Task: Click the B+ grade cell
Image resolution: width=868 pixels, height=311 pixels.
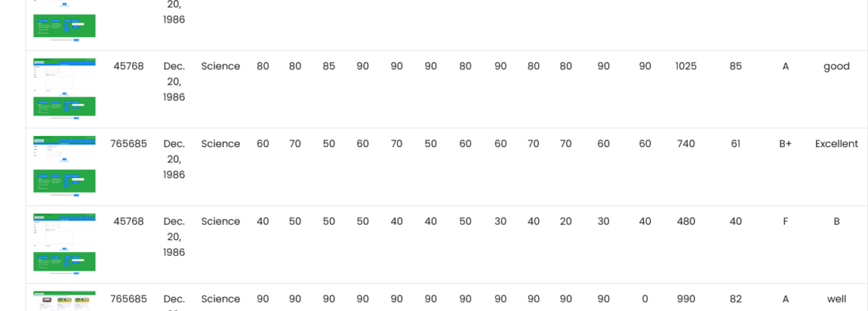Action: (x=785, y=144)
